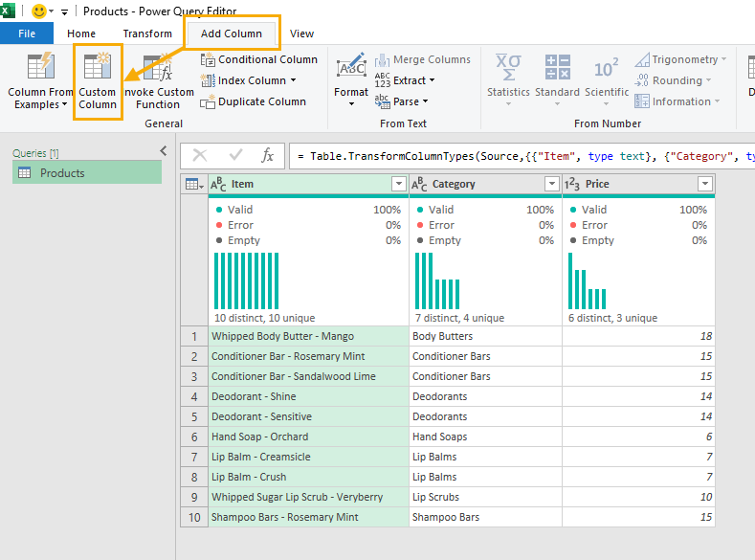Open the Custom Column dialog
Screen dimensions: 755x560
(x=98, y=82)
